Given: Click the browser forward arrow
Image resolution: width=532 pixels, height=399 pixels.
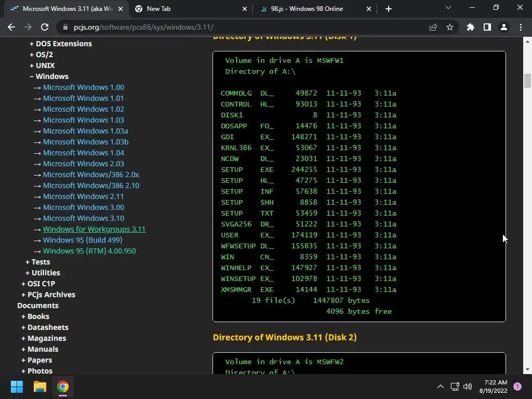Looking at the screenshot, I should coord(28,27).
